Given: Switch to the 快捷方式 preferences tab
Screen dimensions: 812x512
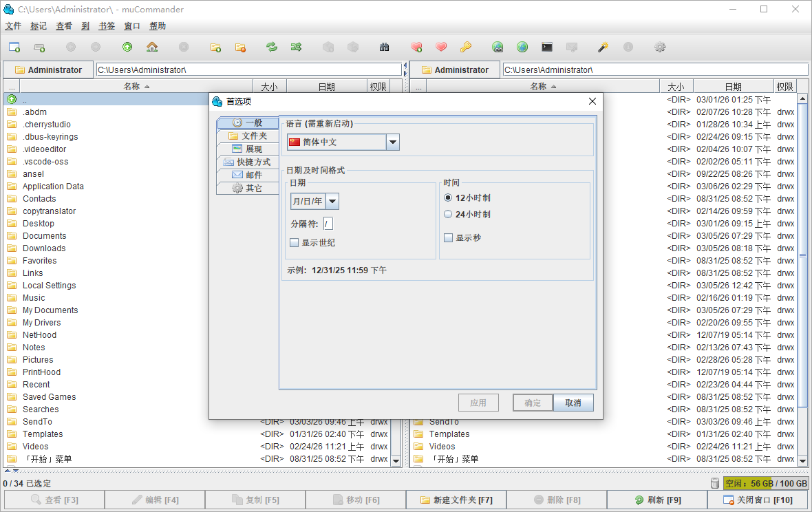Looking at the screenshot, I should click(248, 162).
